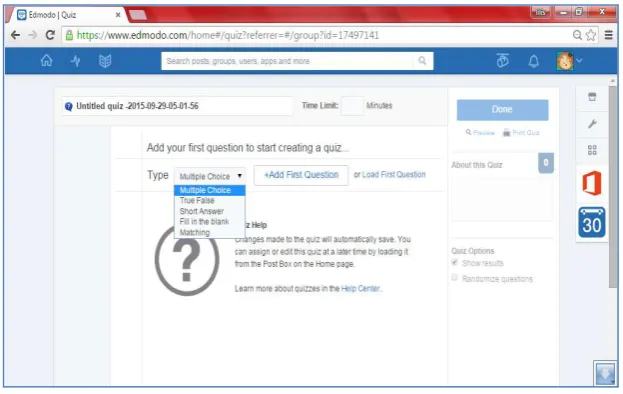The image size is (623, 394).
Task: Open the Help Center link
Action: [x=360, y=288]
